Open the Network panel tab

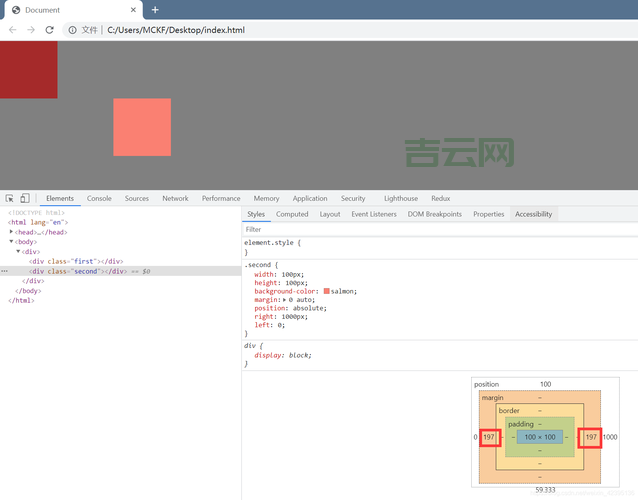click(x=175, y=199)
